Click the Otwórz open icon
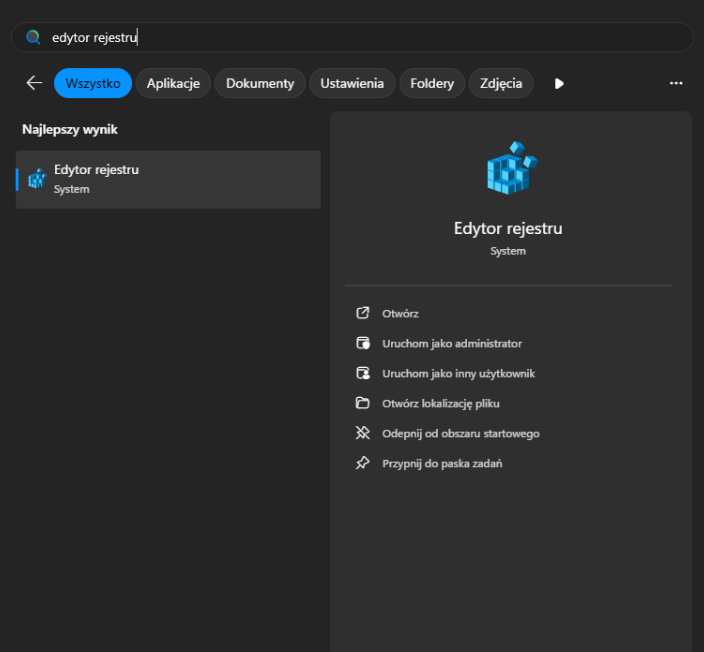 pyautogui.click(x=363, y=313)
